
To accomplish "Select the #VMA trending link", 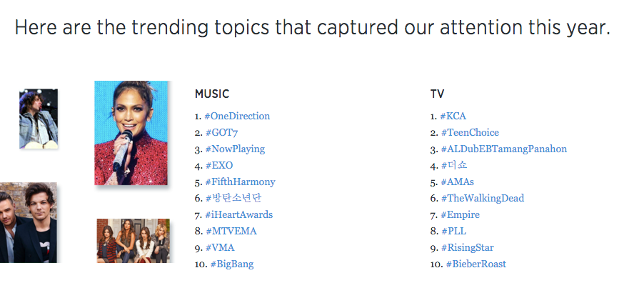I will [x=220, y=247].
